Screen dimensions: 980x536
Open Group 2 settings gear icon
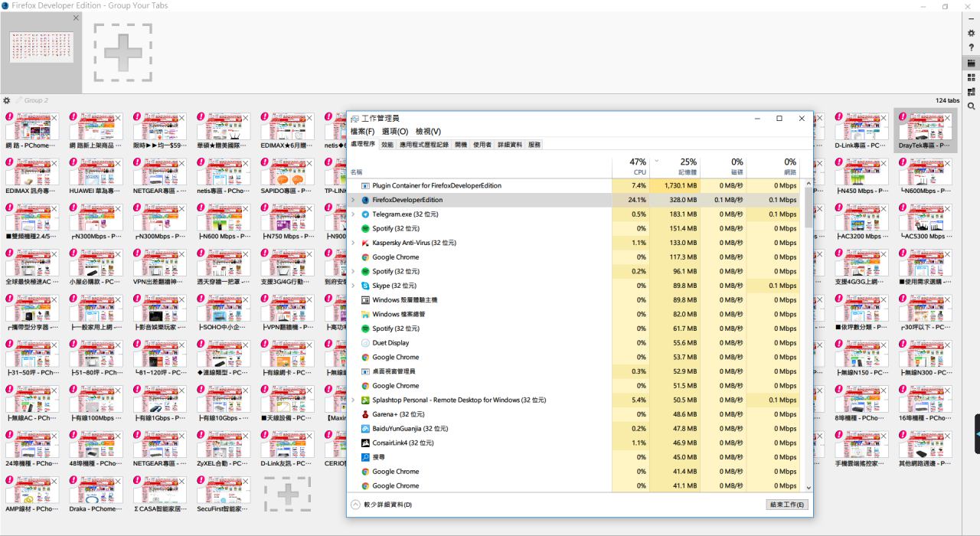(x=7, y=100)
